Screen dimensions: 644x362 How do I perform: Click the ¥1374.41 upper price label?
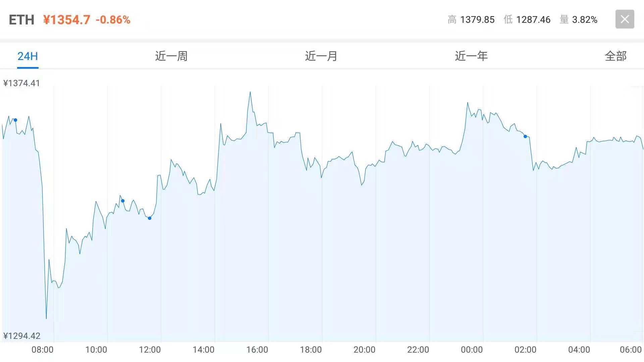tap(21, 83)
